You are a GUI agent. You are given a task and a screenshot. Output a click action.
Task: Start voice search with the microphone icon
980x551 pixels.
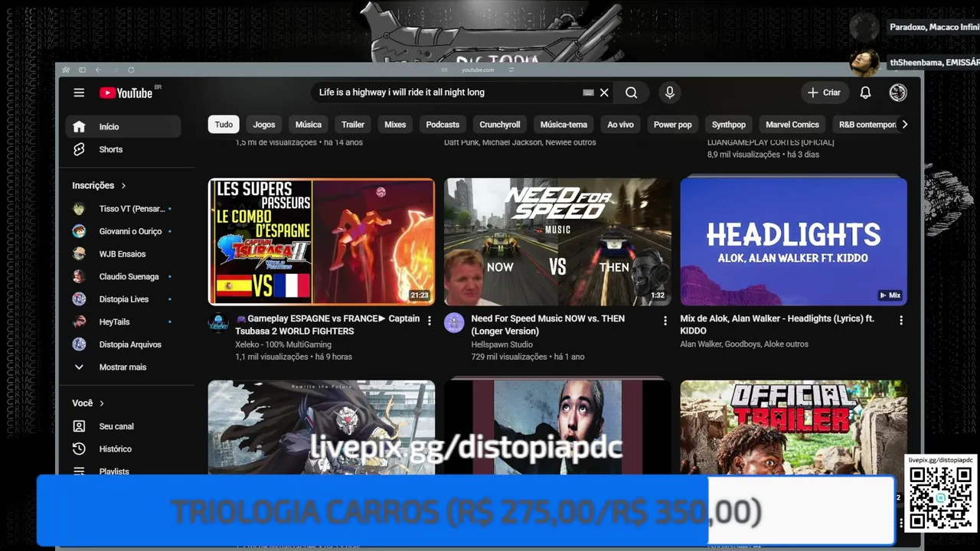tap(670, 93)
